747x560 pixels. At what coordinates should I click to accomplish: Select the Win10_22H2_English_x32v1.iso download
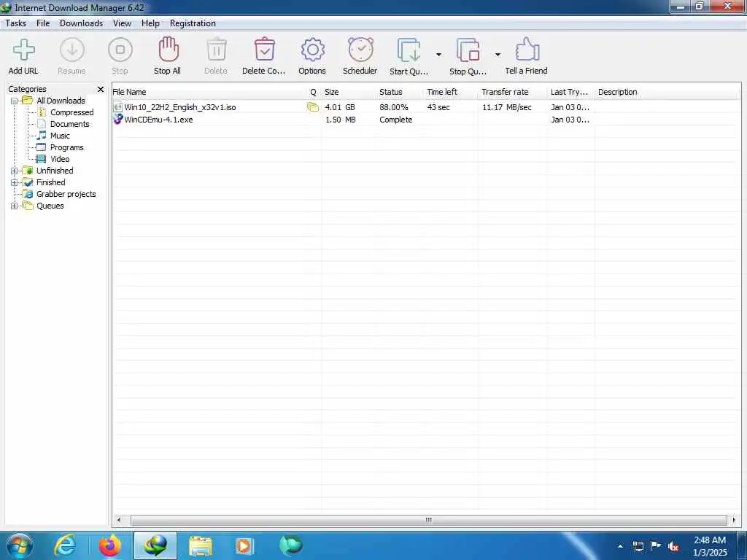[180, 107]
